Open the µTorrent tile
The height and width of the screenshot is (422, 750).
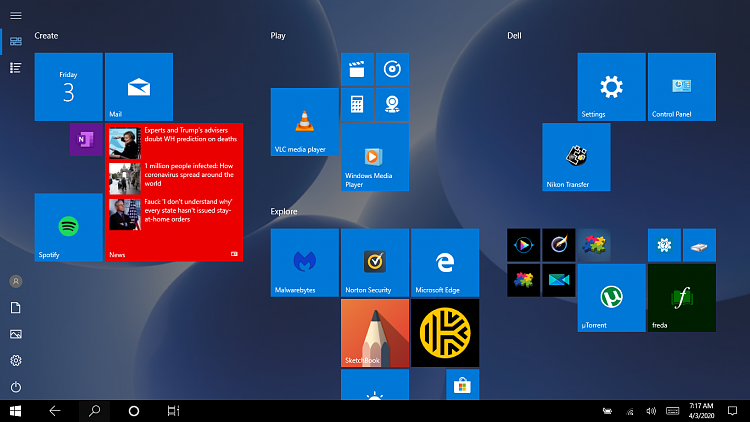[611, 298]
